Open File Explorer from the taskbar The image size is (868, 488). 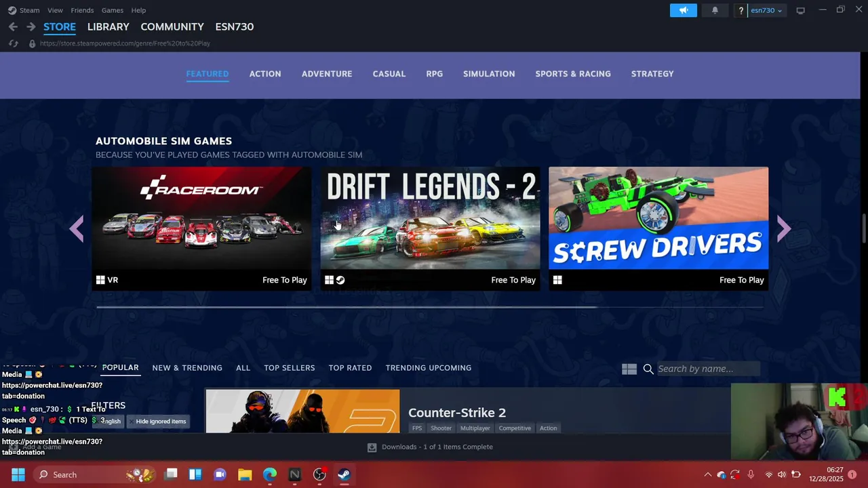[245, 474]
